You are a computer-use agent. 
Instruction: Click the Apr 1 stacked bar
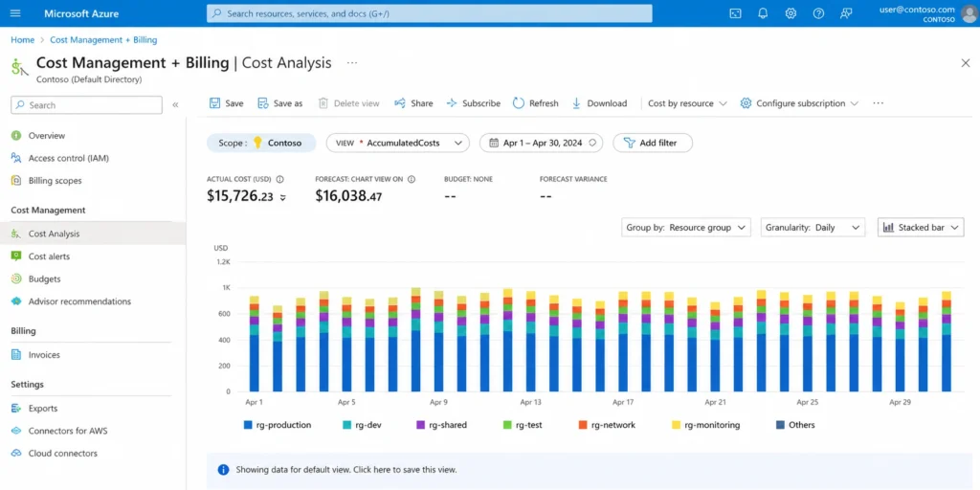(255, 344)
